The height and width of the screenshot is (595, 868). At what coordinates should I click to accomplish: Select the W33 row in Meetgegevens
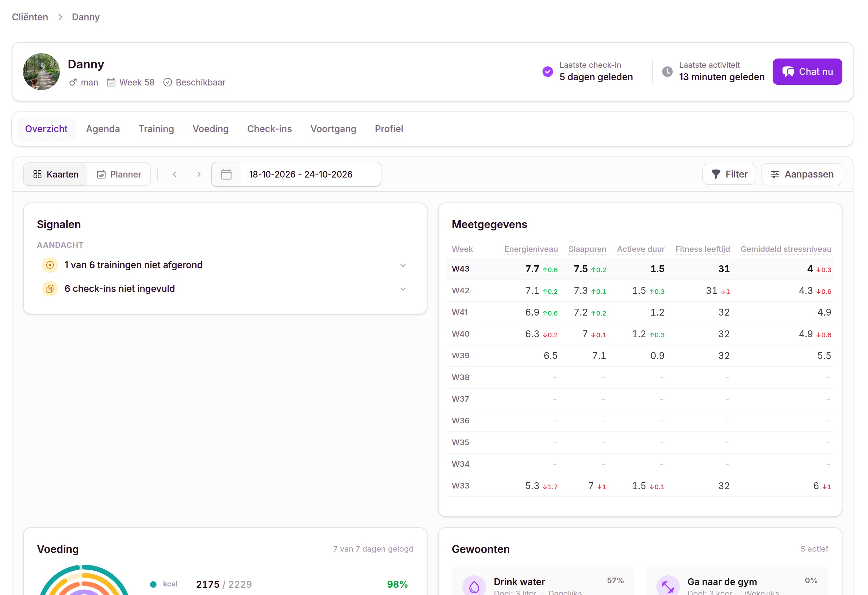click(x=640, y=486)
